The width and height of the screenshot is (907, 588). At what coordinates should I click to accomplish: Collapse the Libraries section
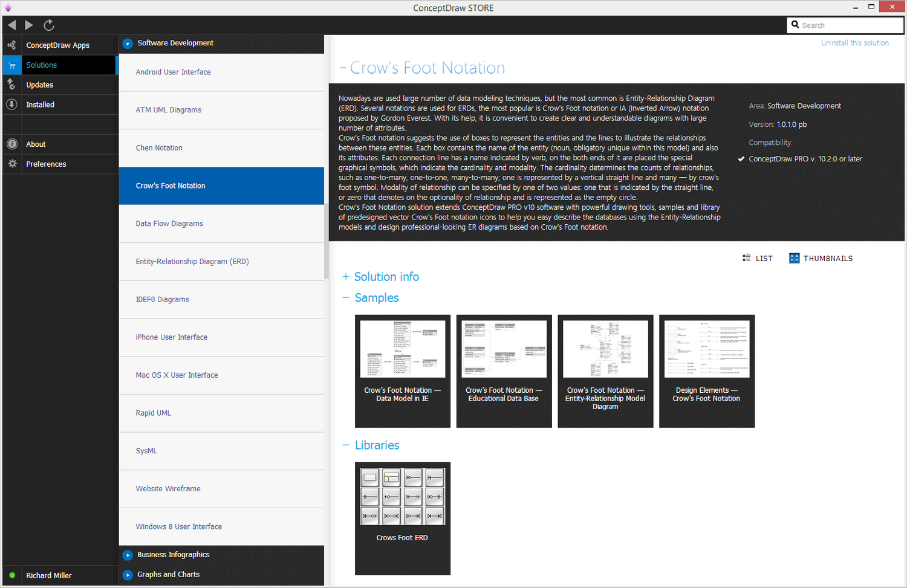[346, 445]
